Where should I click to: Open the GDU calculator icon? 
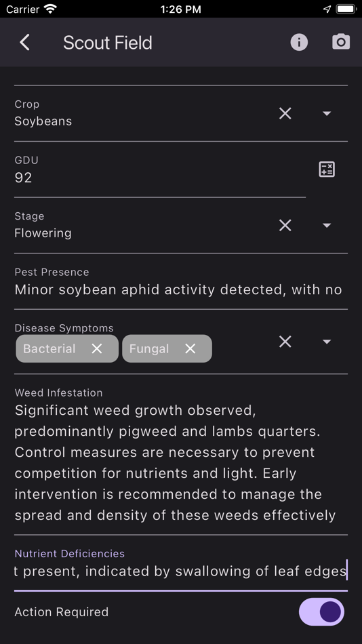pyautogui.click(x=327, y=169)
